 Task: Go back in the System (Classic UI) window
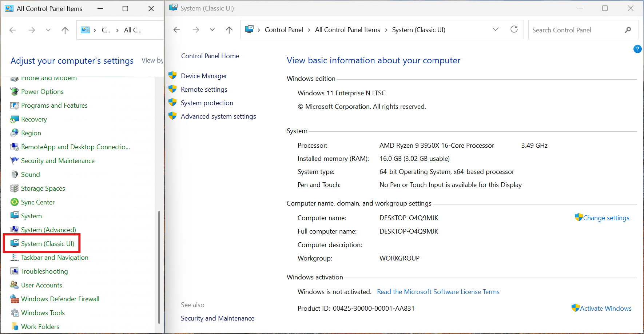click(x=177, y=30)
